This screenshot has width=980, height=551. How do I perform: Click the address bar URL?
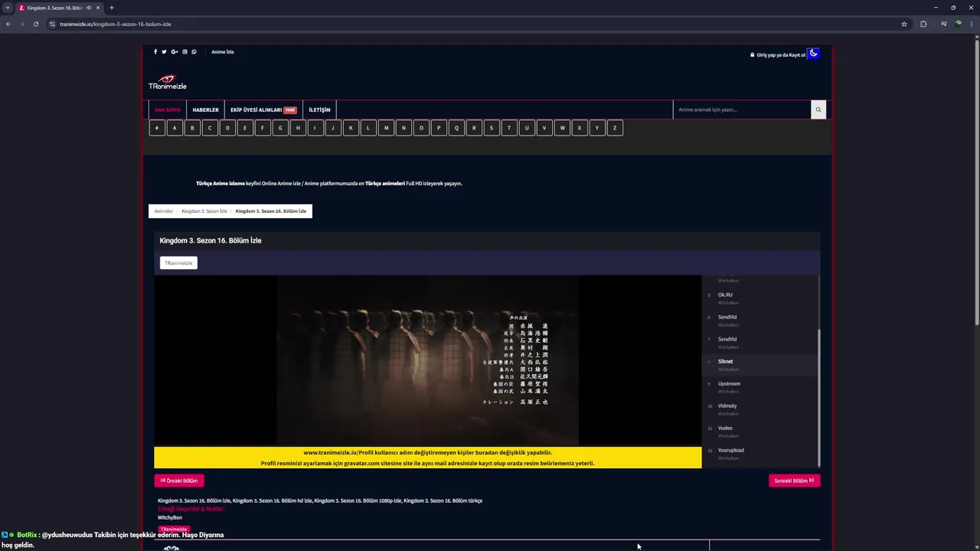(x=116, y=24)
